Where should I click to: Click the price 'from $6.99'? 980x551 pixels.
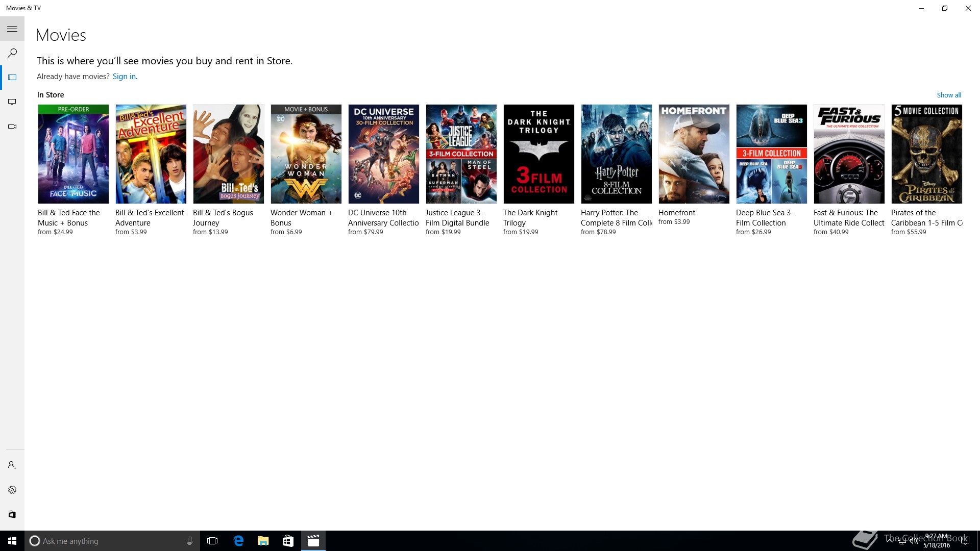click(286, 232)
